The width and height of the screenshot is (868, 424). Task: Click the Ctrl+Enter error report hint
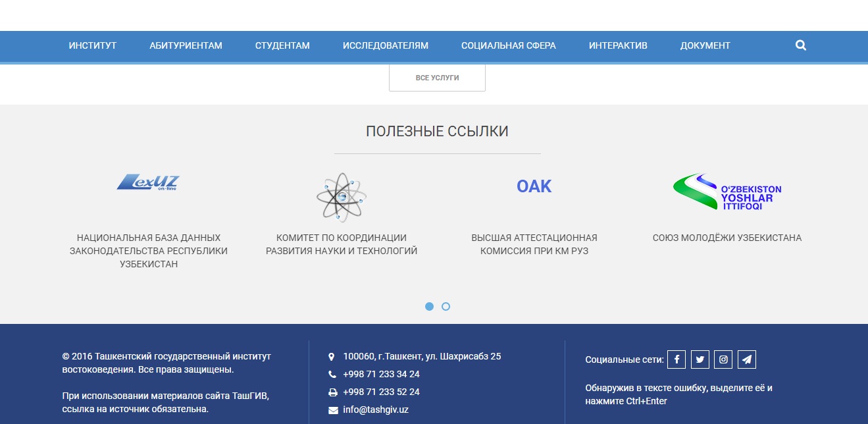click(678, 394)
